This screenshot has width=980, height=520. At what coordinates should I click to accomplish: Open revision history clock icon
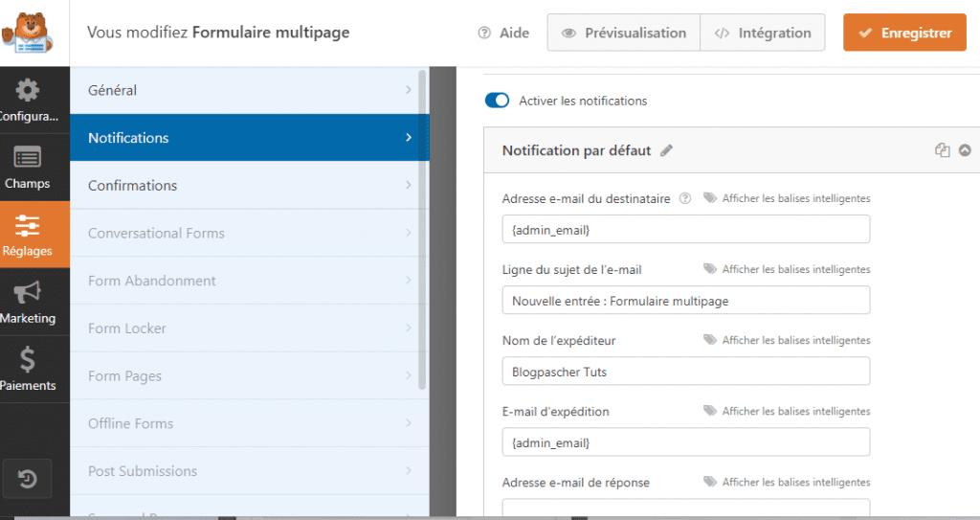(27, 480)
